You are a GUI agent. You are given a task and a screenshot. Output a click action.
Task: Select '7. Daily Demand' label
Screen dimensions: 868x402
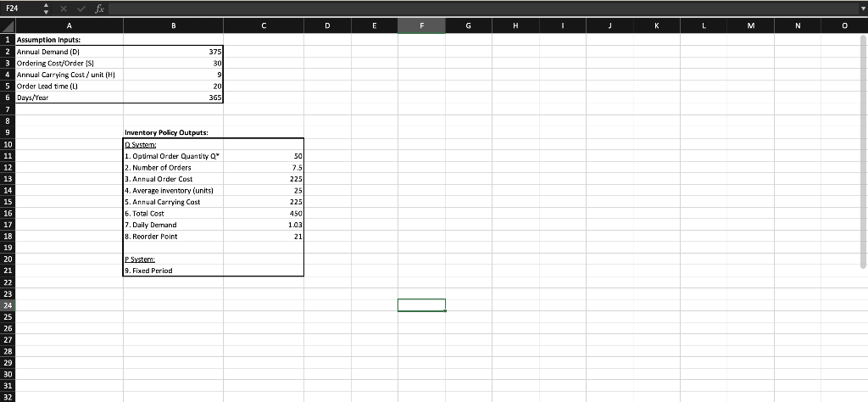(x=173, y=225)
